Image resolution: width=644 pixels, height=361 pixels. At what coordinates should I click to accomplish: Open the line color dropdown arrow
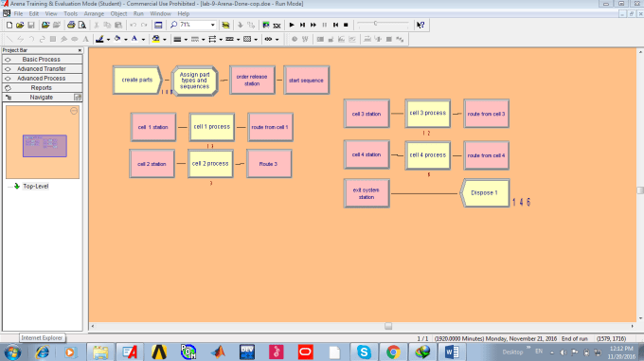pyautogui.click(x=108, y=40)
